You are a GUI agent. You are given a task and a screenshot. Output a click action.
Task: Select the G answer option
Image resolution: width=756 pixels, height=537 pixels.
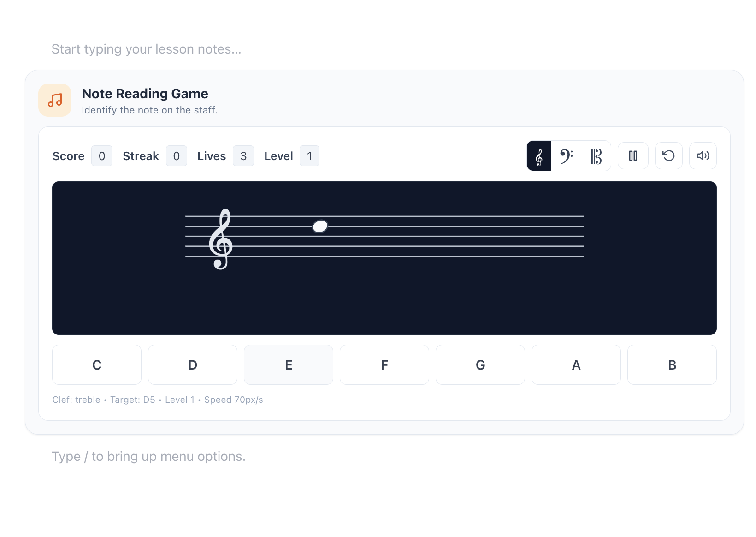point(480,364)
